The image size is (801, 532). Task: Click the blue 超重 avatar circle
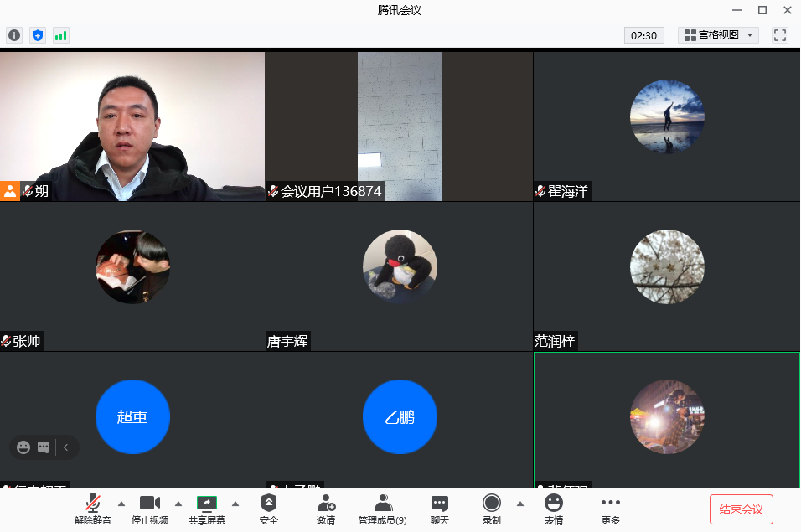133,416
